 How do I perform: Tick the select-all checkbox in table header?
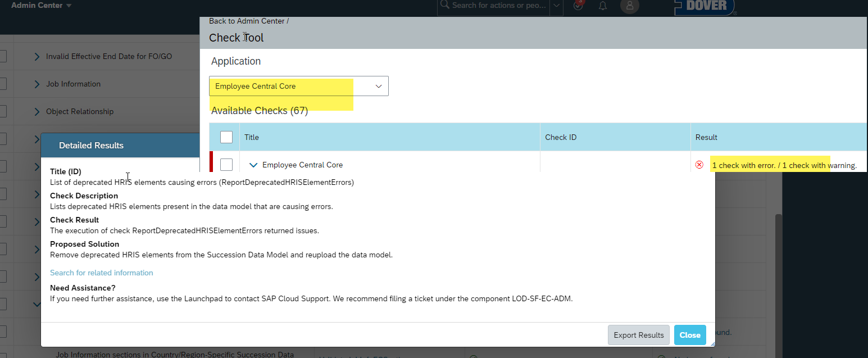click(x=226, y=137)
